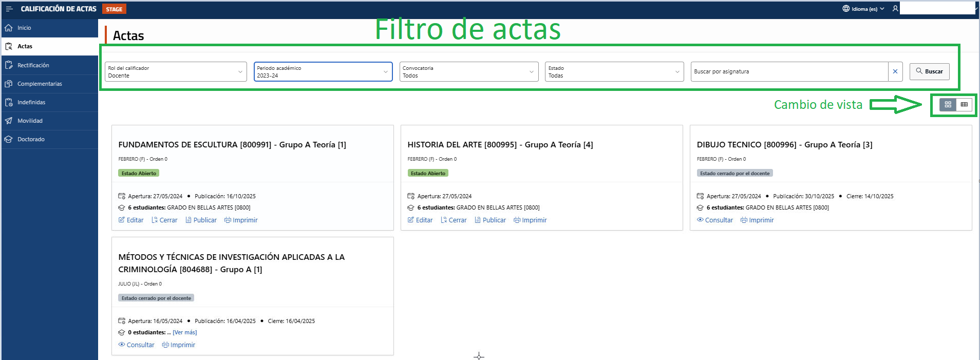Click students icon in HISTORIA DEL ARTE card
The height and width of the screenshot is (360, 980).
click(411, 208)
